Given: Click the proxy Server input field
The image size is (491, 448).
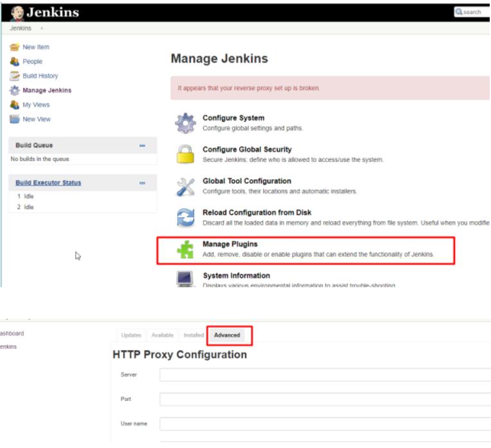Looking at the screenshot, I should point(325,375).
